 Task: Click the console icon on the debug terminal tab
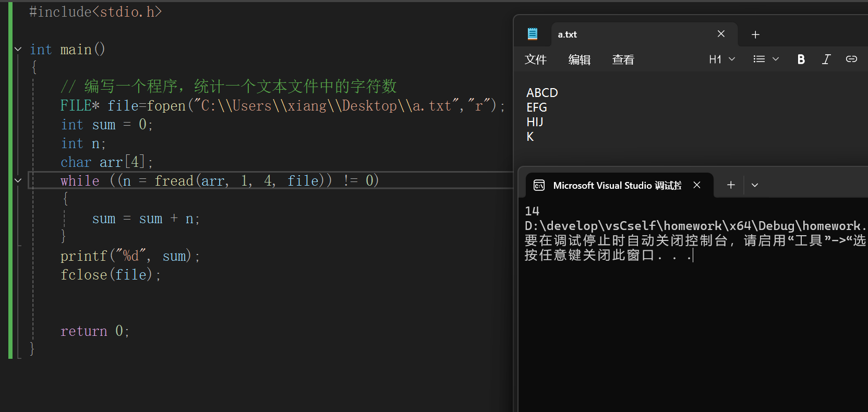[x=539, y=186]
